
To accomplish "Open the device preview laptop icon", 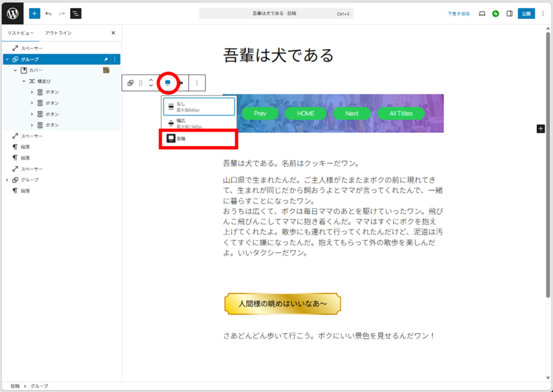I will 482,13.
